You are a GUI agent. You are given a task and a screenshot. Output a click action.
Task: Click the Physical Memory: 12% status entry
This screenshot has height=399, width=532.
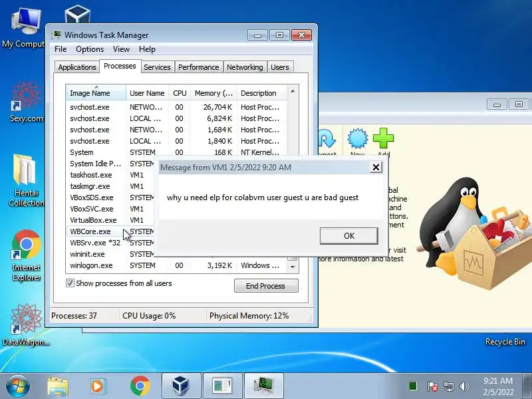pyautogui.click(x=249, y=315)
